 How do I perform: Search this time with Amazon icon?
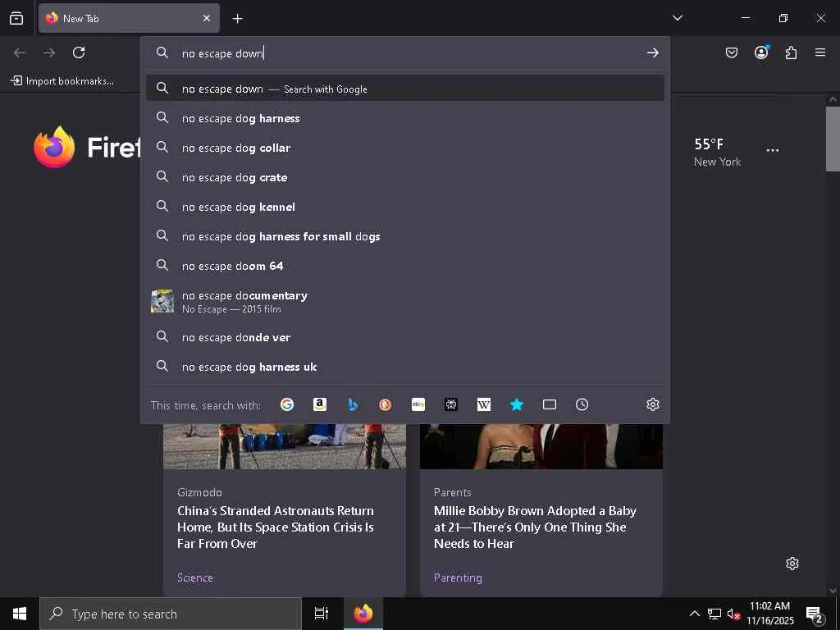click(320, 404)
